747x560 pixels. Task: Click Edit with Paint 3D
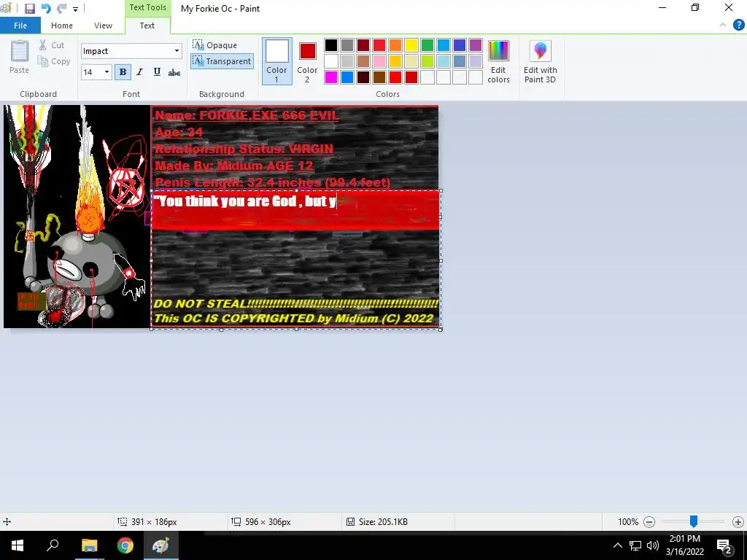[540, 61]
